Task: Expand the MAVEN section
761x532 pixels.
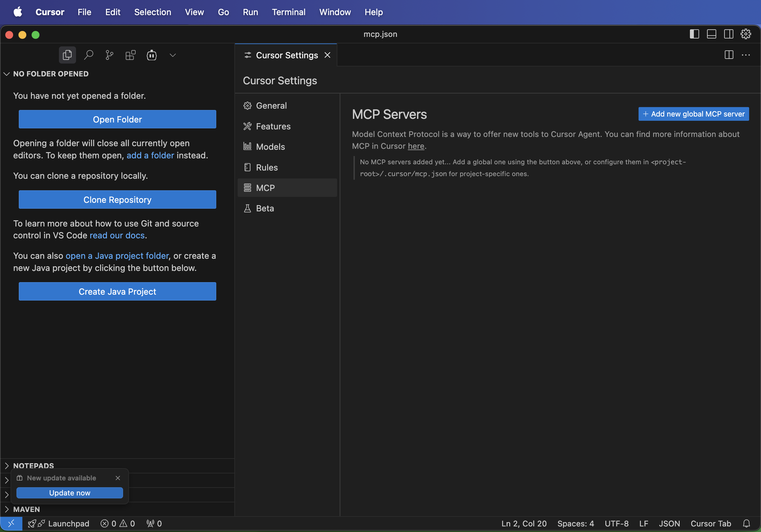Action: (x=27, y=509)
